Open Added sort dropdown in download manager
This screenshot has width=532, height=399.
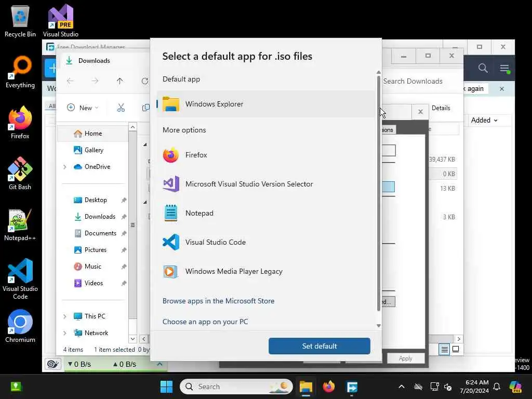[484, 120]
